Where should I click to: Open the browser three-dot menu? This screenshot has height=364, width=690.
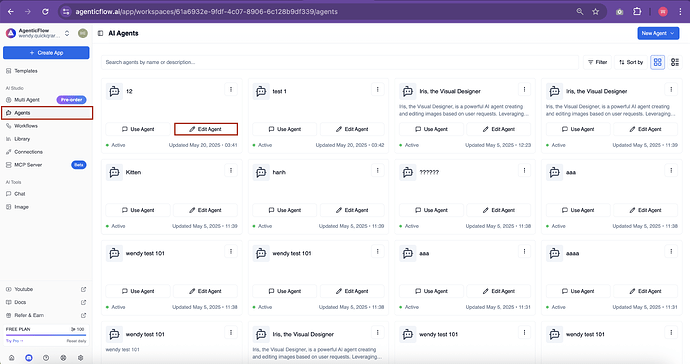point(680,12)
